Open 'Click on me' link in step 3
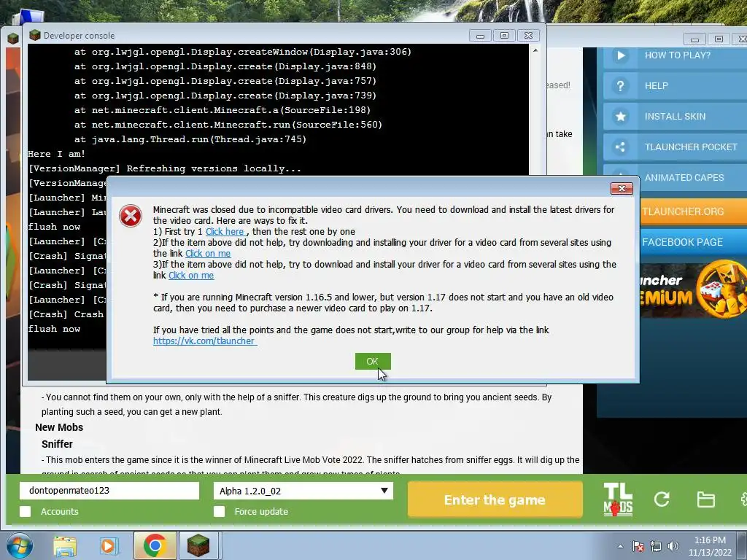Viewport: 747px width, 560px height. coord(191,275)
